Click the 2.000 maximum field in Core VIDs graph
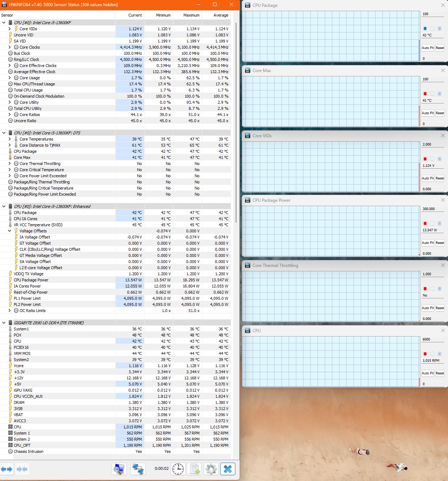 [x=433, y=144]
